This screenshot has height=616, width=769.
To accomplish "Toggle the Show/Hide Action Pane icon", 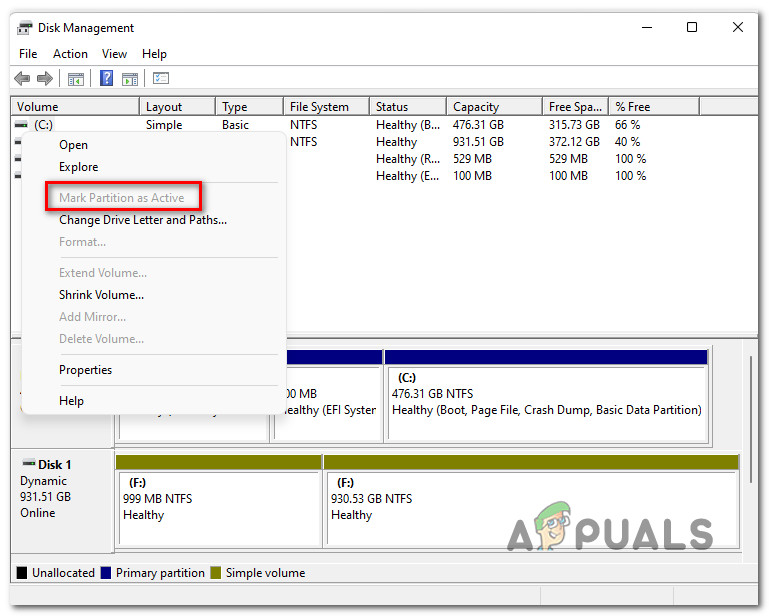I will (x=130, y=79).
